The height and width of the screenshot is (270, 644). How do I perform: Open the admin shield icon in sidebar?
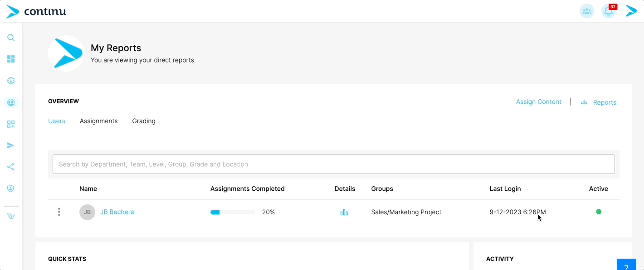11,188
